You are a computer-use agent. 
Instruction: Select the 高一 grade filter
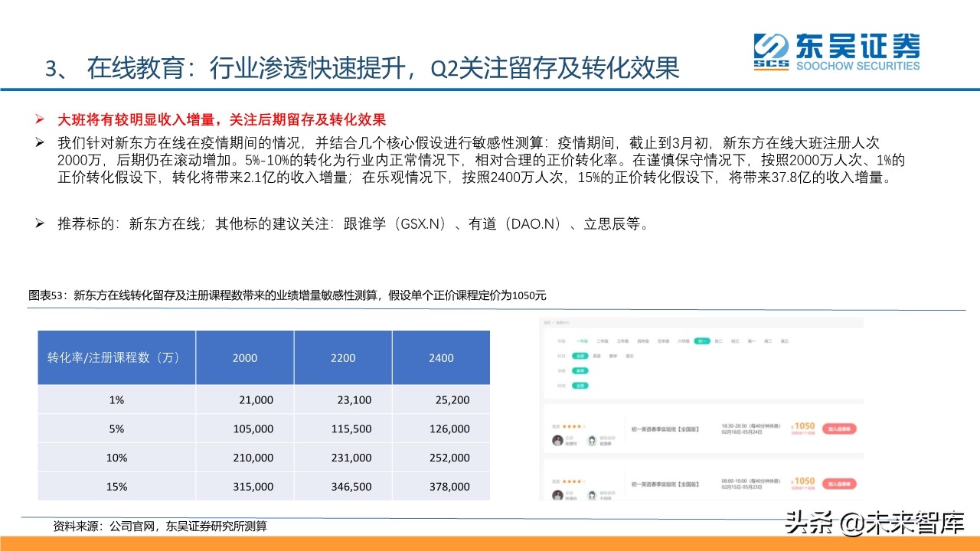pyautogui.click(x=752, y=341)
